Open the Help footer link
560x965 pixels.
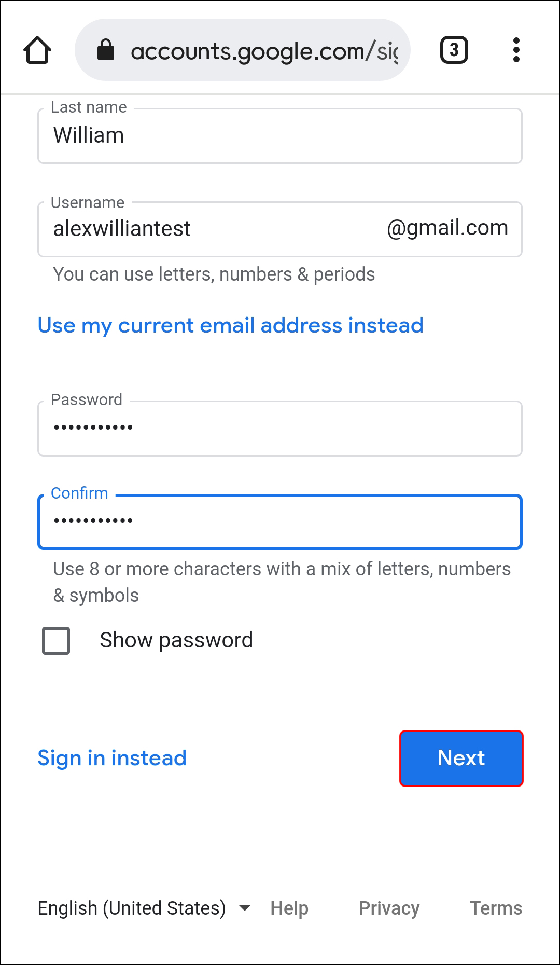(x=289, y=908)
